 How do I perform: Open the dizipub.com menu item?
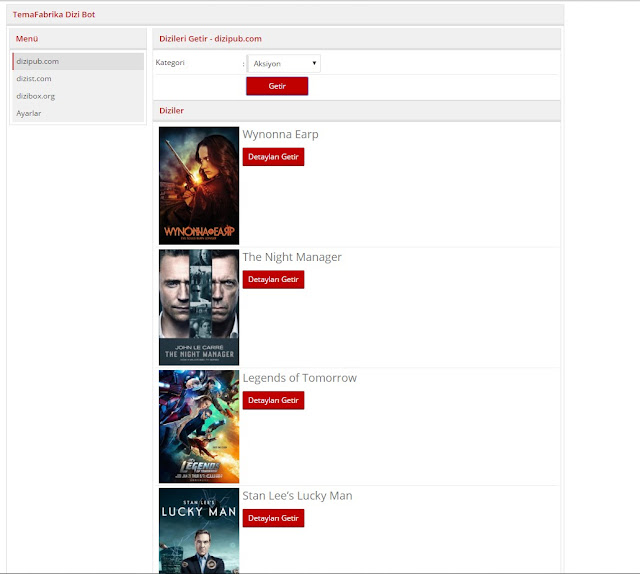(x=78, y=61)
